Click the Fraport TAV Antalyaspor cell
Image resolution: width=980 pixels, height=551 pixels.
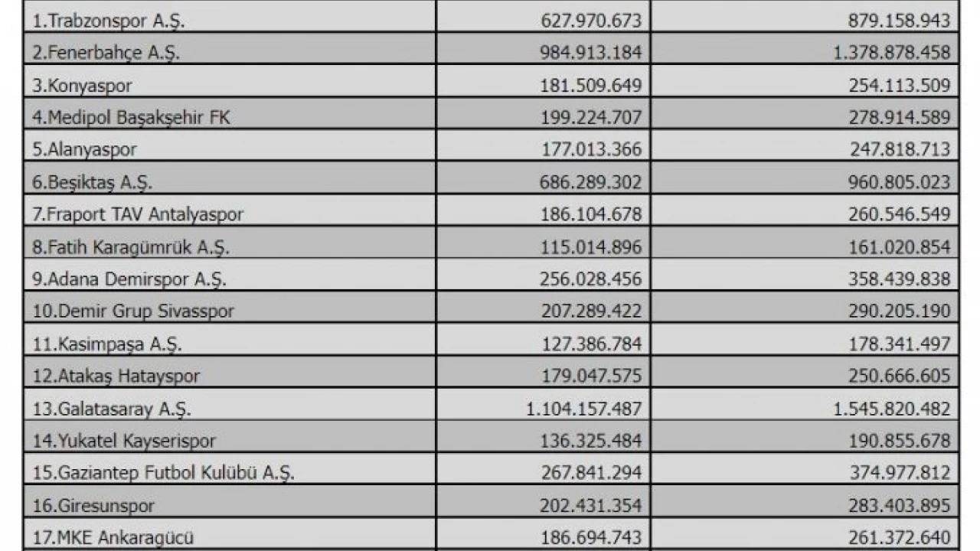click(x=138, y=214)
